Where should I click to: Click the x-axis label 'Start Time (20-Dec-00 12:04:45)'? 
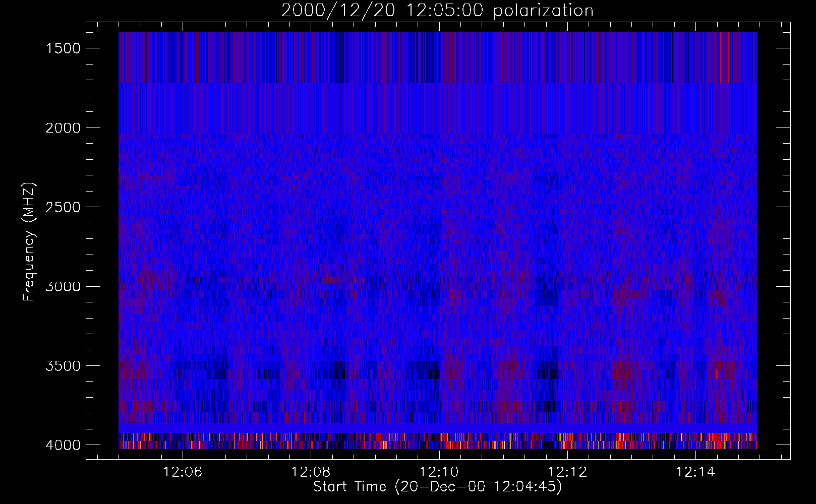437,487
